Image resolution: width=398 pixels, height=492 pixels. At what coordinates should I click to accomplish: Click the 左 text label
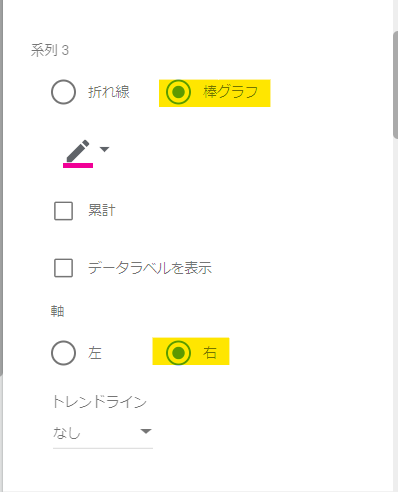pos(95,353)
